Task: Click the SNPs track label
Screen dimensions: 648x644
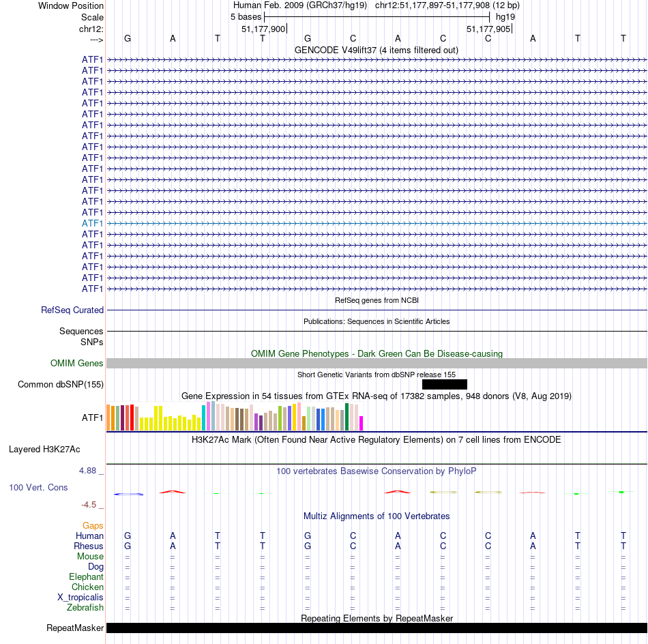Action: [92, 342]
